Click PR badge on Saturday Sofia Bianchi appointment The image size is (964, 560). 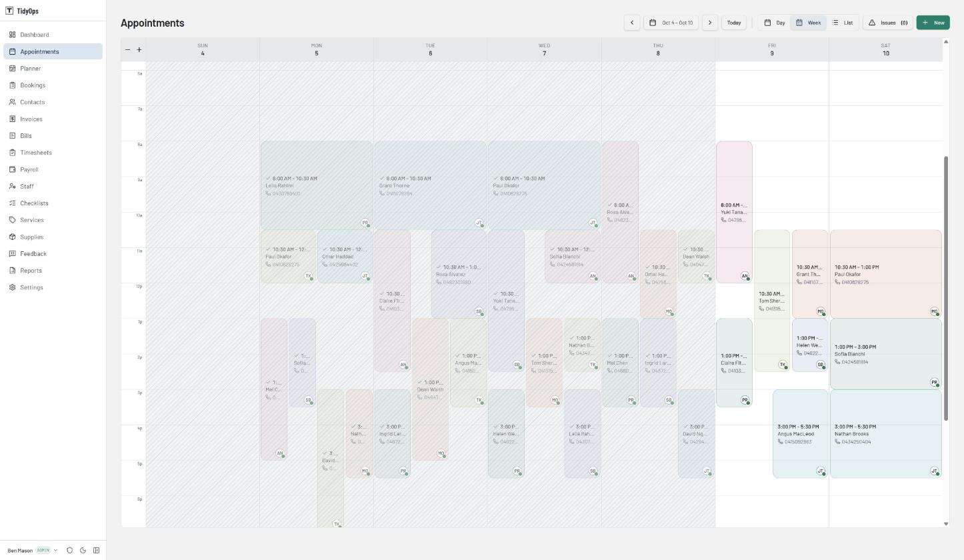tap(934, 383)
